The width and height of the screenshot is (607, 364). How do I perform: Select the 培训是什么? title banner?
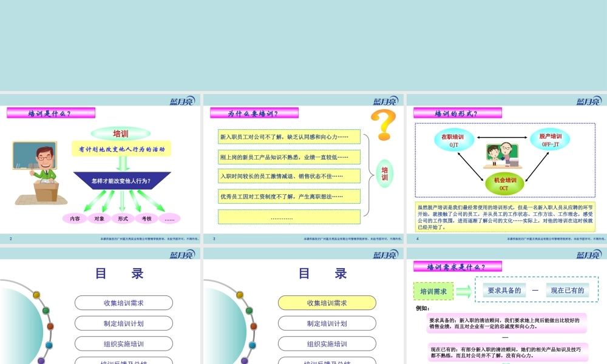click(51, 113)
